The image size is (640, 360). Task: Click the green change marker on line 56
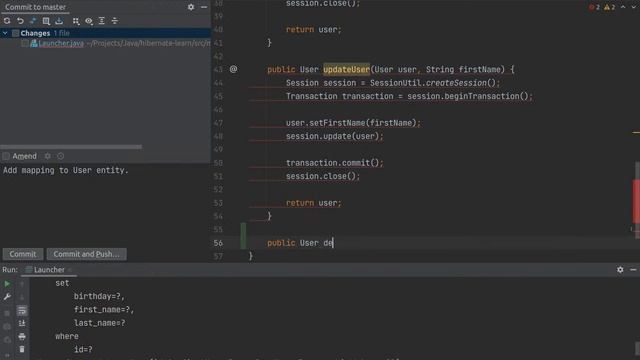coord(243,236)
